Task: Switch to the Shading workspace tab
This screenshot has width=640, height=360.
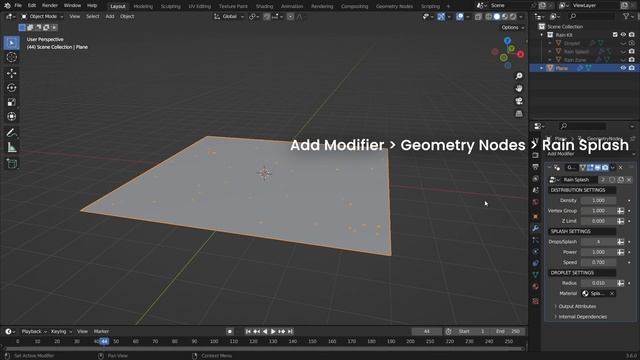Action: [x=264, y=6]
